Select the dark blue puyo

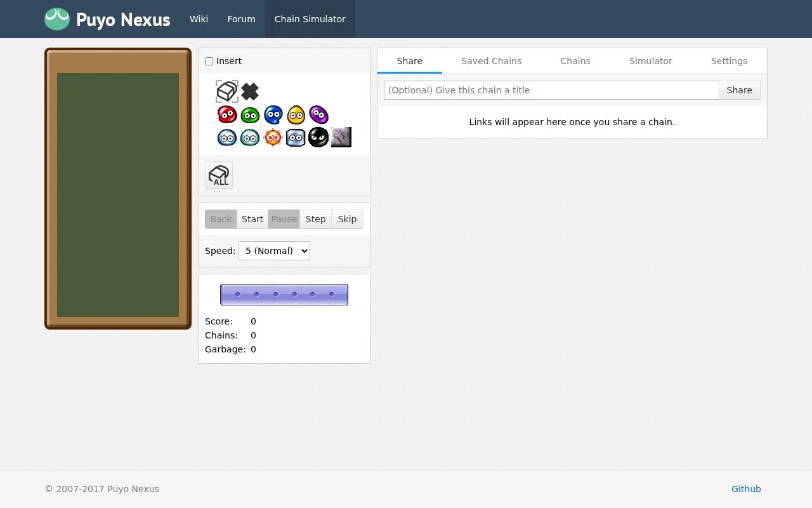[273, 114]
